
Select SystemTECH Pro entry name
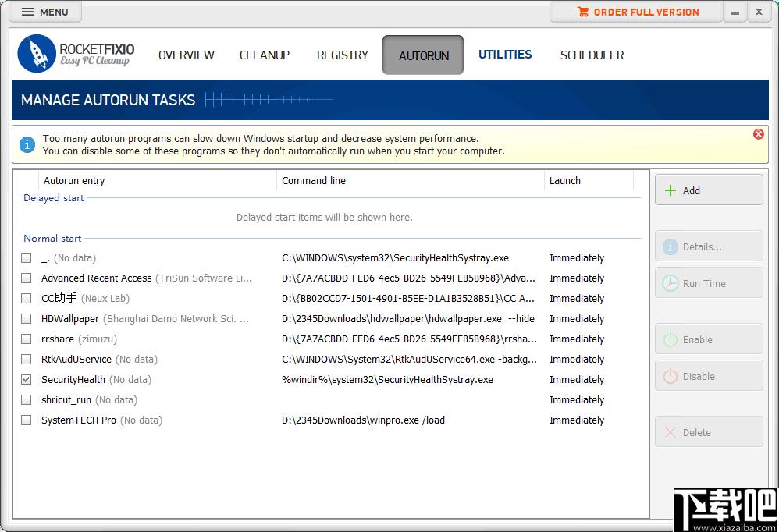tap(79, 420)
